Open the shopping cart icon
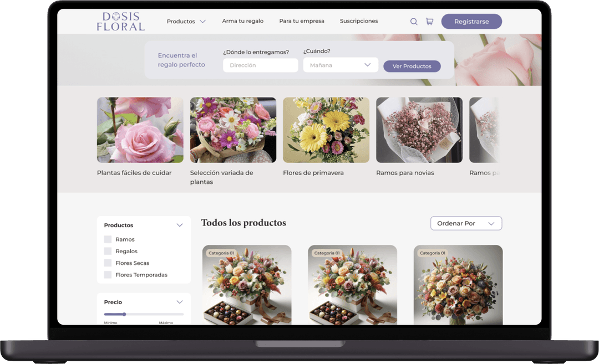Screen dimensions: 599x364 [x=429, y=21]
